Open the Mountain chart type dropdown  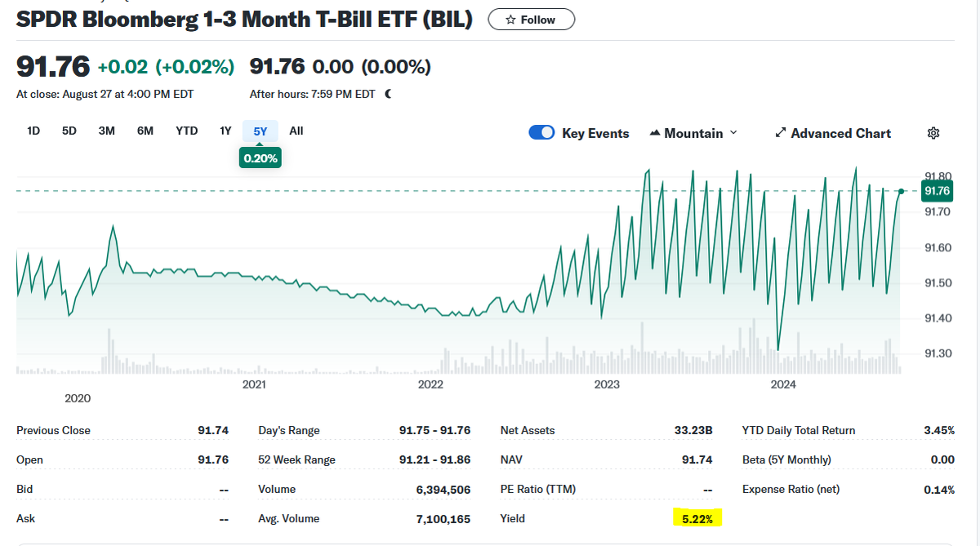(693, 133)
